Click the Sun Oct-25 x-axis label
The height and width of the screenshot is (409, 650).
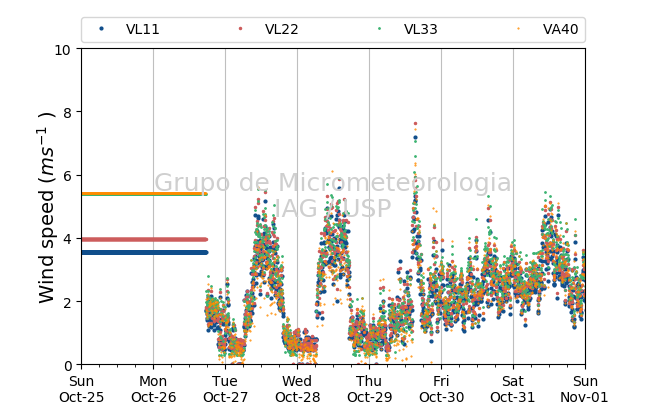click(x=81, y=389)
